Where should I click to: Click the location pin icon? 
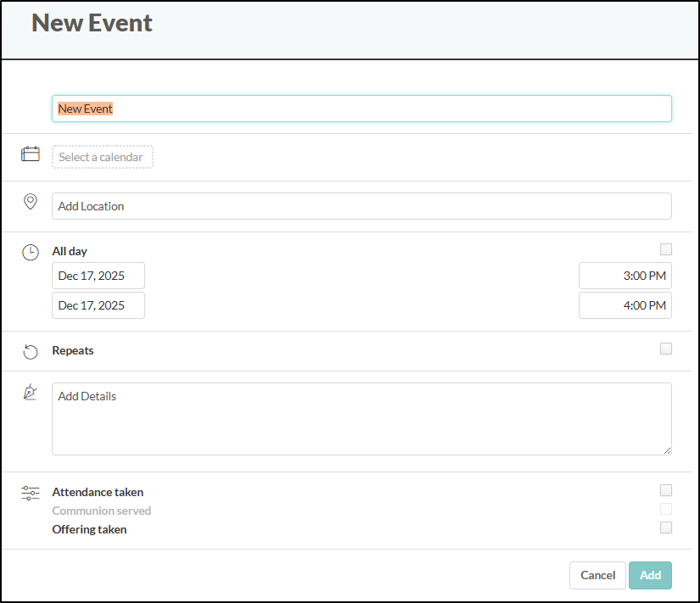[31, 202]
